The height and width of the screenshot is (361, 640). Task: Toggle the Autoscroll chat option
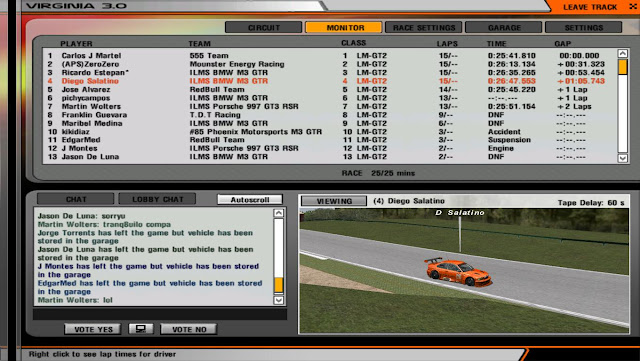coord(250,200)
